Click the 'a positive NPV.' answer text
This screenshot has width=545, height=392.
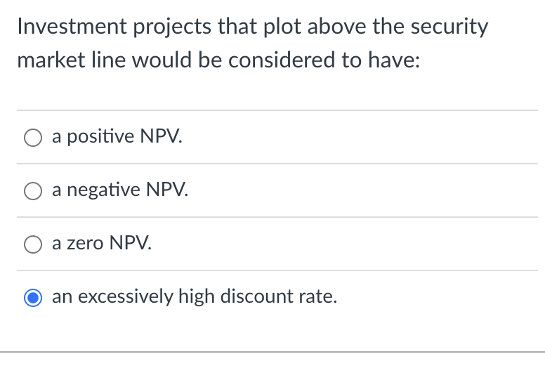(117, 136)
